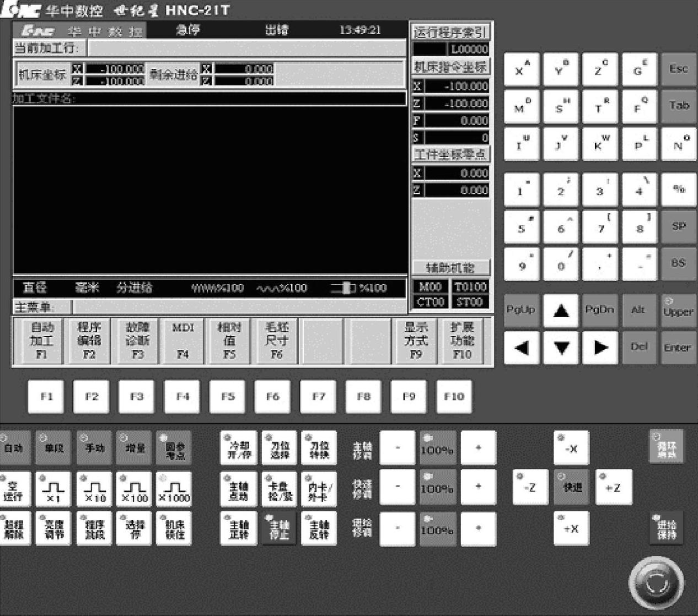Click 内卡/外卡 chuck clamp mode key
This screenshot has height=616, width=698.
click(x=319, y=489)
